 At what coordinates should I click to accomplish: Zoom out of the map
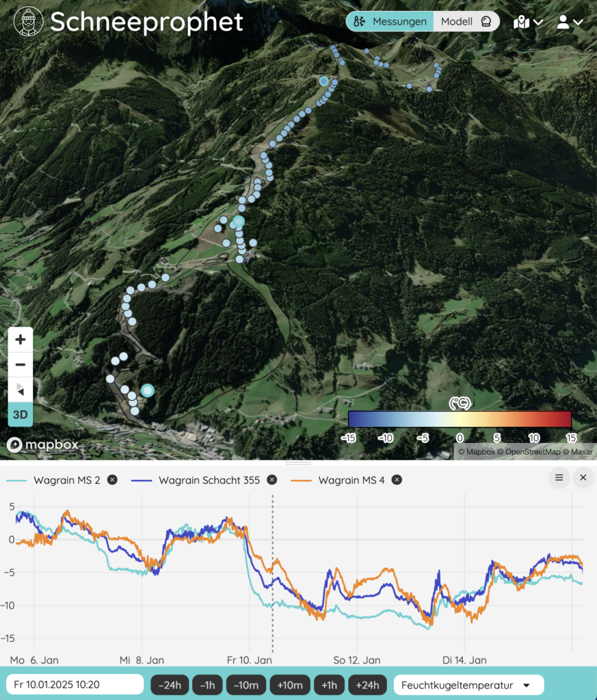(x=21, y=364)
